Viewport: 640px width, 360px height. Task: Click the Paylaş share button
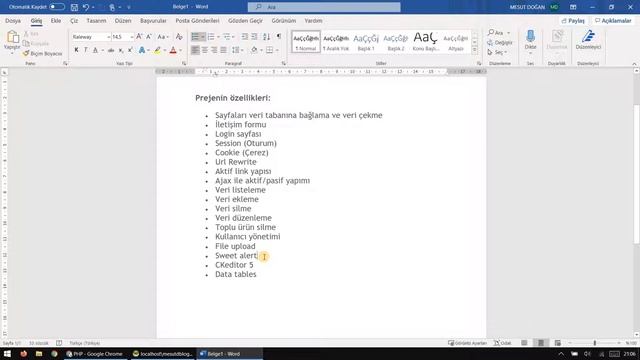pyautogui.click(x=573, y=20)
